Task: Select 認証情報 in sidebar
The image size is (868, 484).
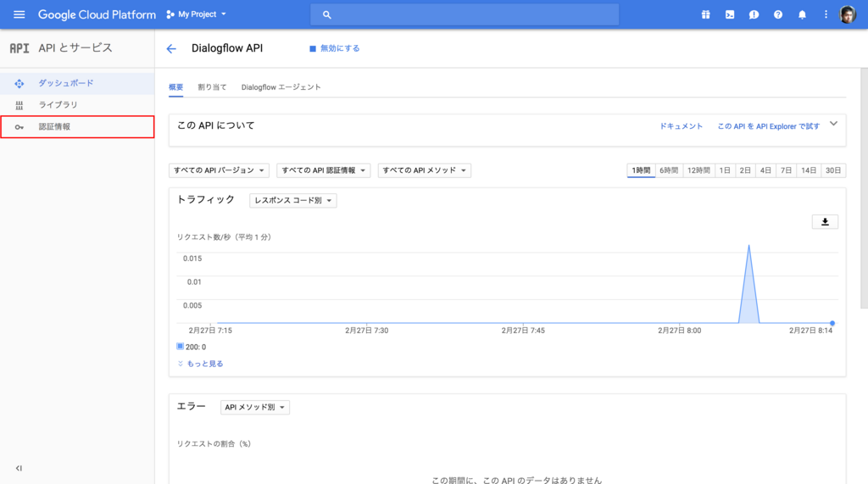Action: pyautogui.click(x=77, y=127)
